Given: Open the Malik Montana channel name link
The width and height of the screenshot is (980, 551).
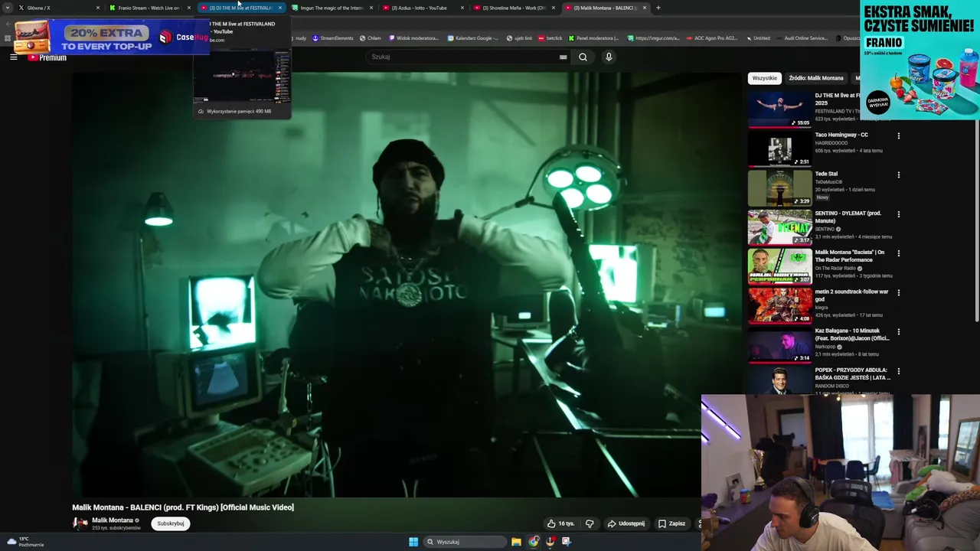Looking at the screenshot, I should [x=113, y=520].
